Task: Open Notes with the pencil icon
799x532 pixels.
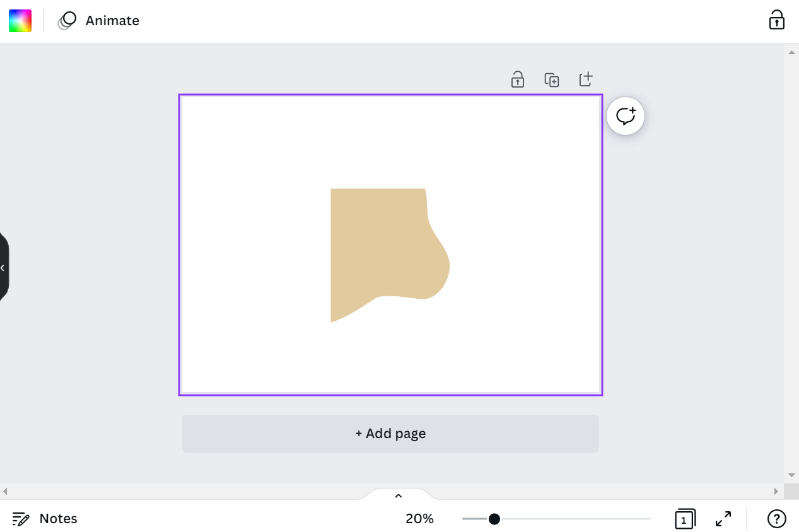Action: tap(21, 519)
